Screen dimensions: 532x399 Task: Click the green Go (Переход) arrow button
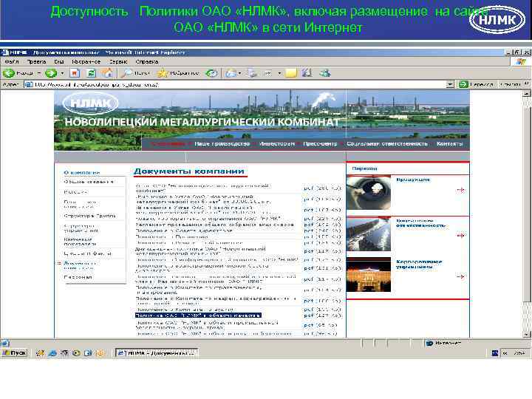tap(463, 84)
